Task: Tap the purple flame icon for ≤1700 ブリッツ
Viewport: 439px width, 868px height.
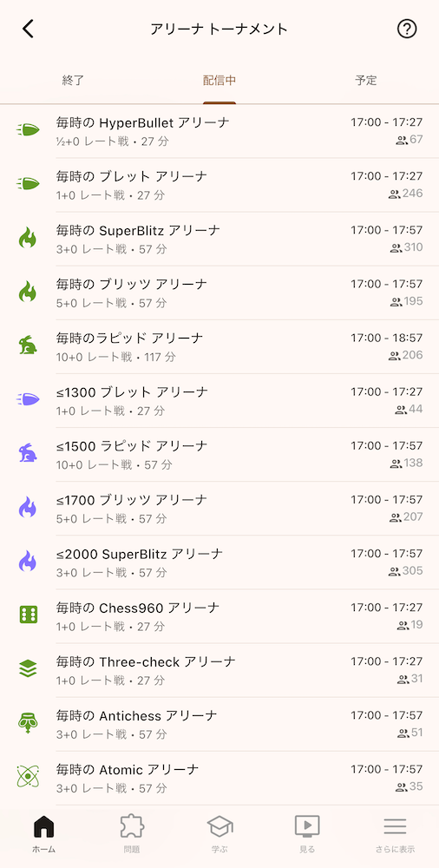Action: coord(28,508)
